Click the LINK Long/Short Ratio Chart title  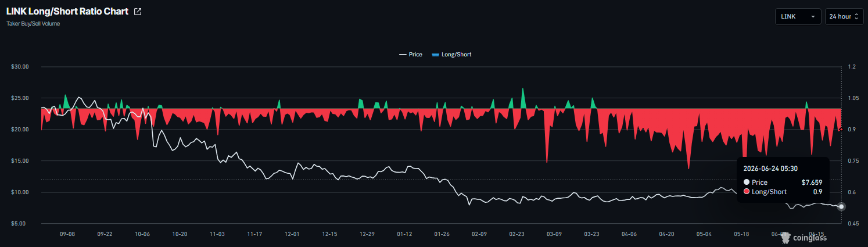(67, 12)
